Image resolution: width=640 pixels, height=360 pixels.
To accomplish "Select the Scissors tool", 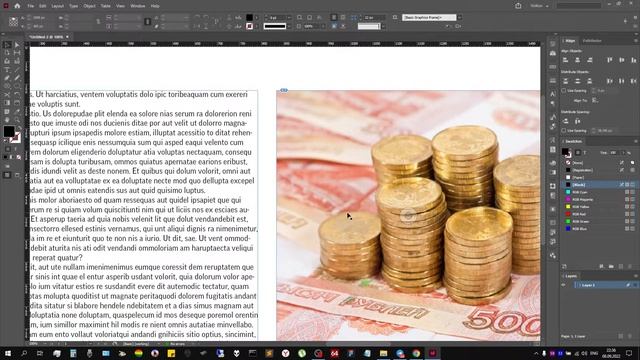I will coord(7,95).
